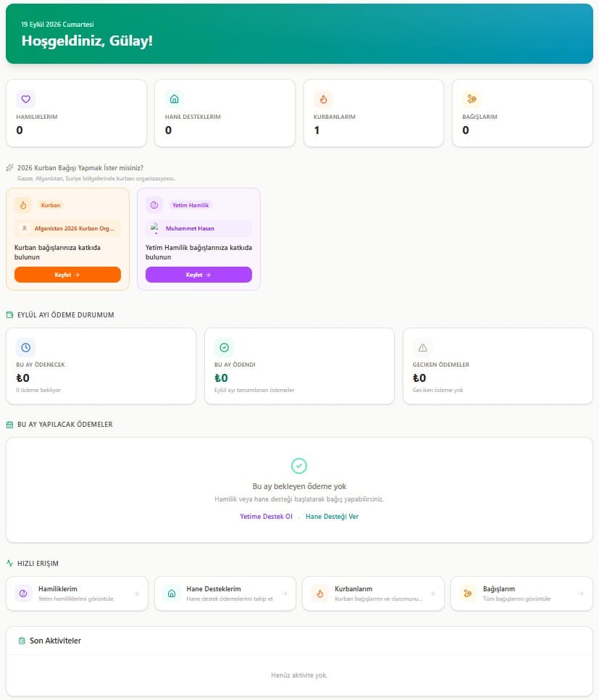
Task: Click the warning triangle icon above Geciken Ödemeler
Action: 422,347
